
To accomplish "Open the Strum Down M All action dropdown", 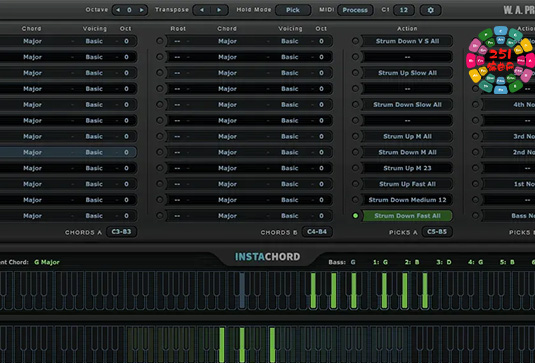I will coord(407,152).
